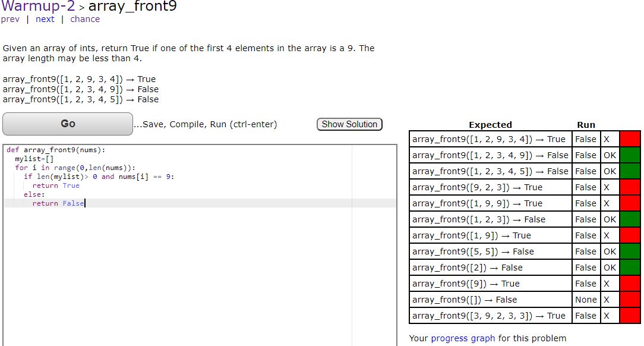Click the Expected column header
Image resolution: width=644 pixels, height=346 pixels.
(x=490, y=124)
